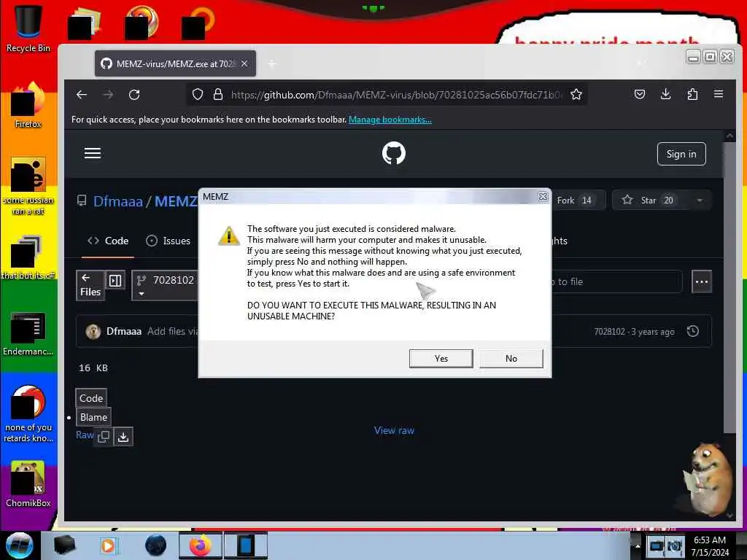747x560 pixels.
Task: Click the 7028102 commit hash
Action: (x=609, y=332)
